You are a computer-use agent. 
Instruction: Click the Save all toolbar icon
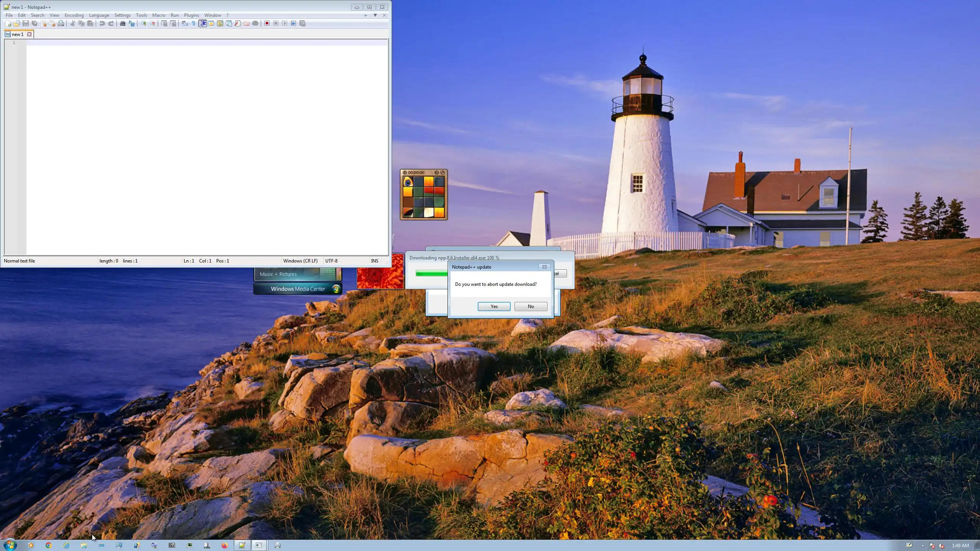34,23
